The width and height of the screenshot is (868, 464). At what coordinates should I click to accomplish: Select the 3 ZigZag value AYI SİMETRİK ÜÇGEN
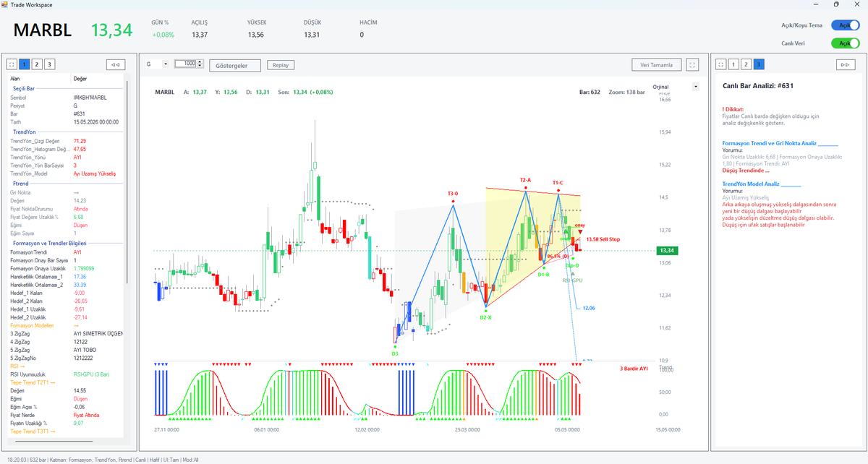(98, 334)
